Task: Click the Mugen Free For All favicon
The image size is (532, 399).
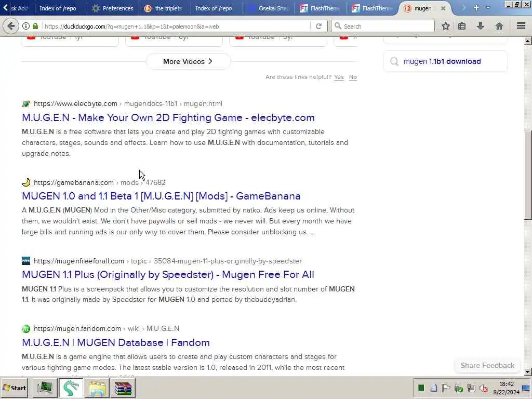Action: 26,261
